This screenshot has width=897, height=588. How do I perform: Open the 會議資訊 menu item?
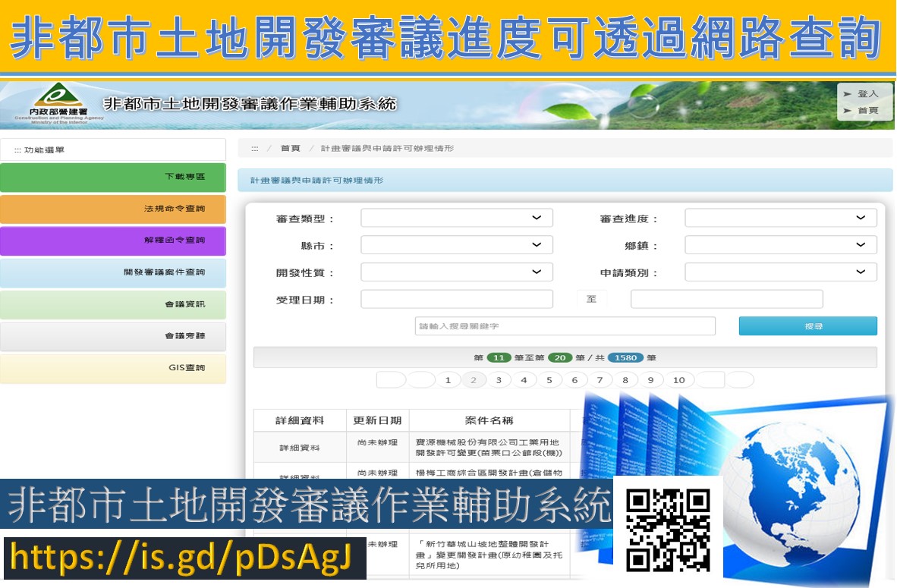113,304
